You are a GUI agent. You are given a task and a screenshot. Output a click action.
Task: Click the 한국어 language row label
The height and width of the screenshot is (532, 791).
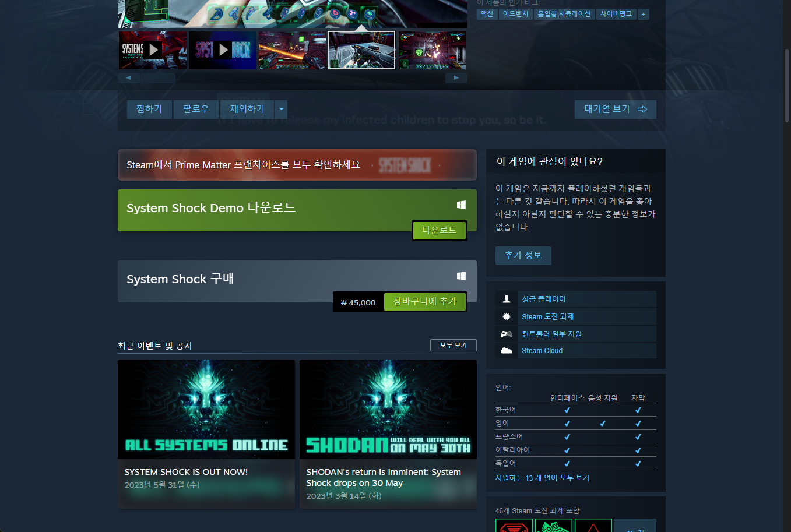505,410
